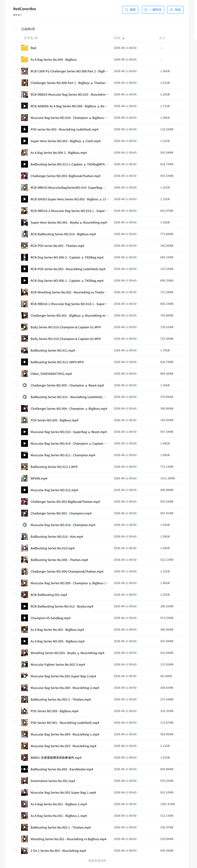Viewport: 197px width, 868px height.
Task: Click the thumbnail of Ballbusting Series NO.010.mp4
Action: pos(25,548)
